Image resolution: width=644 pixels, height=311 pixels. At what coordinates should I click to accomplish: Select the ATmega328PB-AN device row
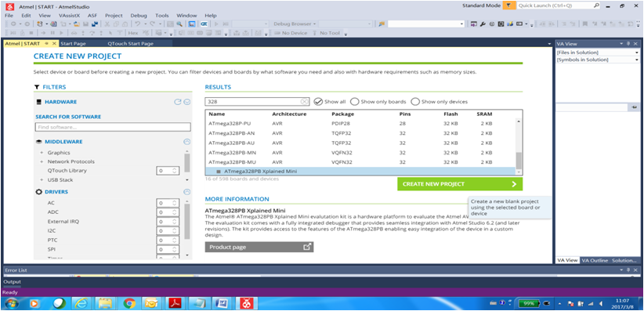coord(360,133)
